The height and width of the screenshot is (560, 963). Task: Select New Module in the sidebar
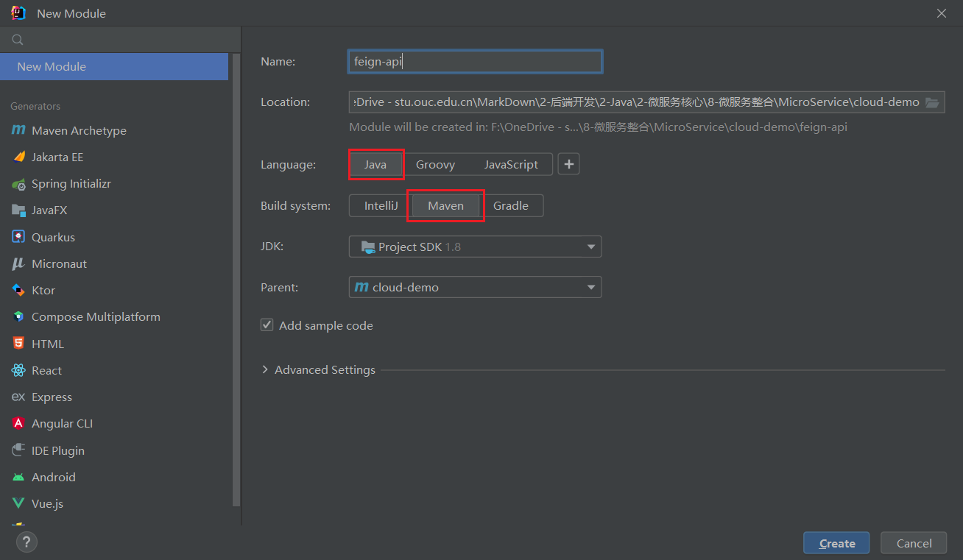(114, 66)
